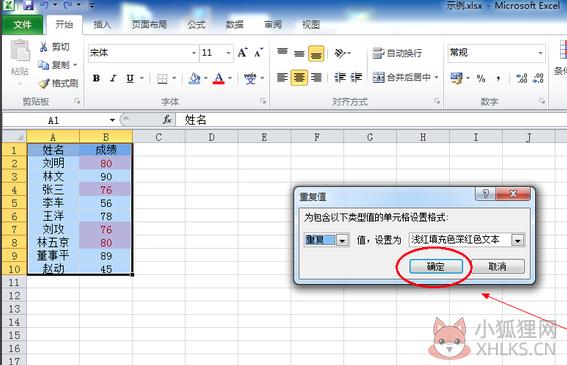This screenshot has height=365, width=567.
Task: Switch to the 页面布局 tab
Action: (x=149, y=24)
